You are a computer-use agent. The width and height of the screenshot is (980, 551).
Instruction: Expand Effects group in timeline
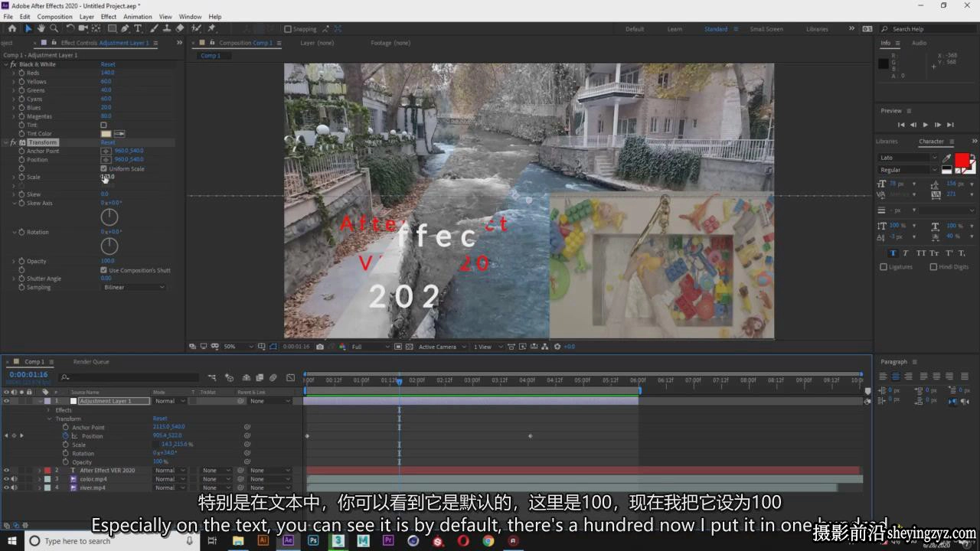click(x=50, y=410)
